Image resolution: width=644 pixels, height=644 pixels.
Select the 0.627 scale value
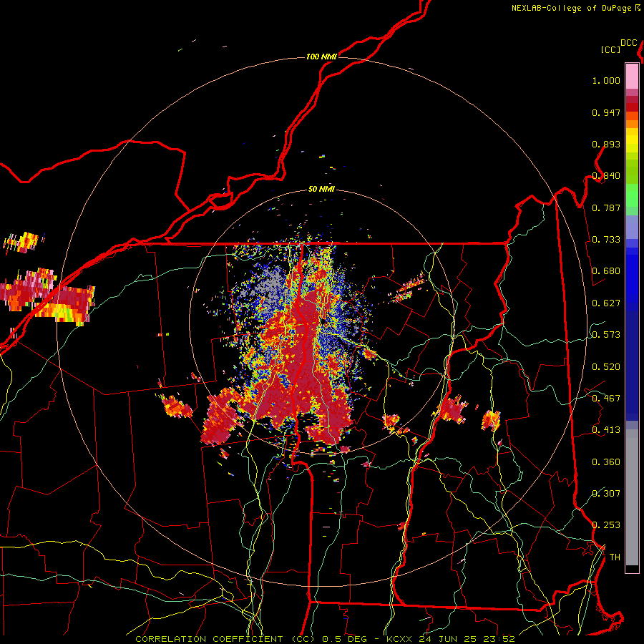(x=606, y=303)
